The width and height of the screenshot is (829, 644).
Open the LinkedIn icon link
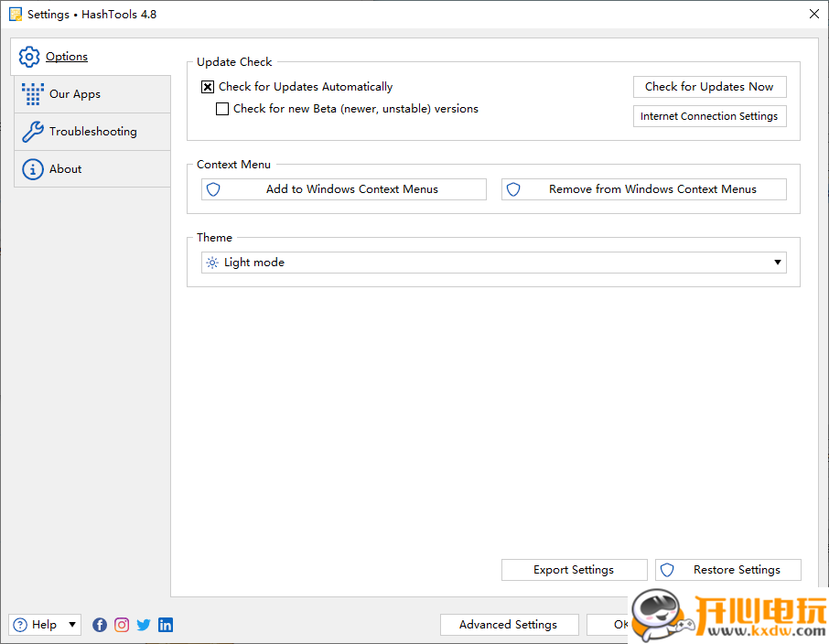[166, 625]
